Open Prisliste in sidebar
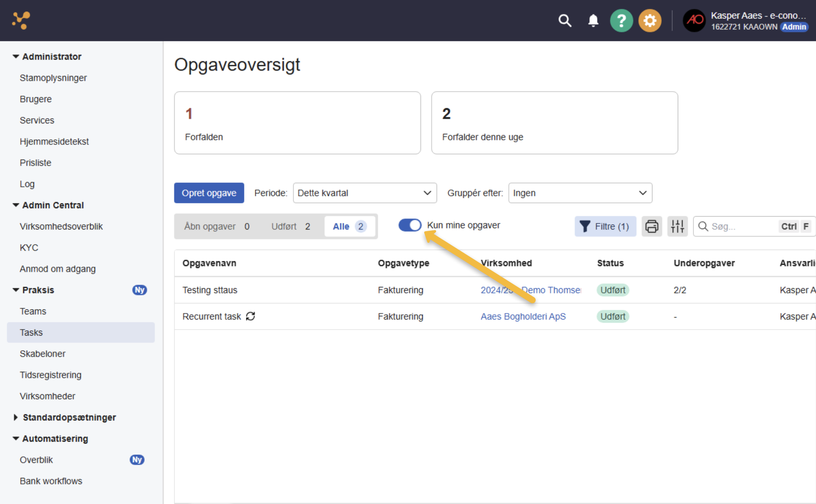 [35, 163]
